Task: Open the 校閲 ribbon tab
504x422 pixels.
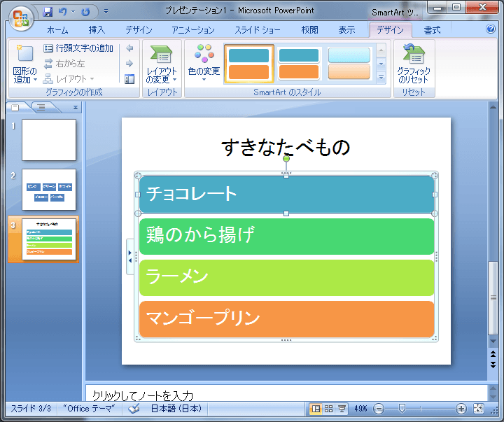Action: click(309, 30)
